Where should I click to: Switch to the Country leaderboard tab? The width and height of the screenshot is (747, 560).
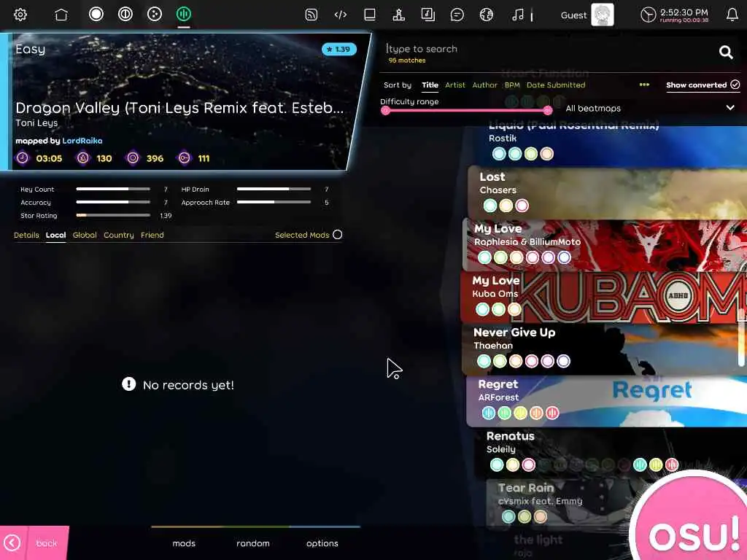coord(119,235)
